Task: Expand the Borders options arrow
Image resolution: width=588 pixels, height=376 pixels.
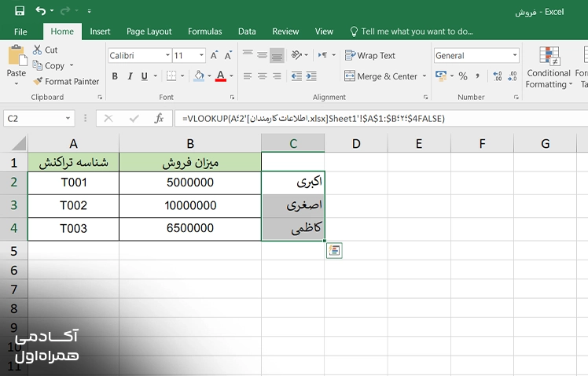Action: click(x=182, y=76)
